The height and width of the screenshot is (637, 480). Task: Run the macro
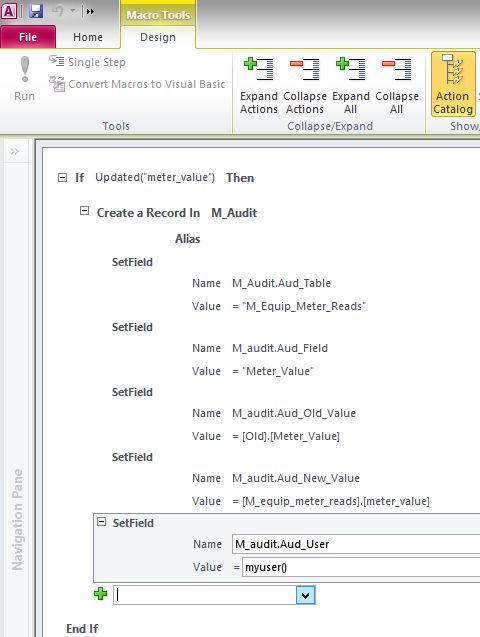(24, 79)
